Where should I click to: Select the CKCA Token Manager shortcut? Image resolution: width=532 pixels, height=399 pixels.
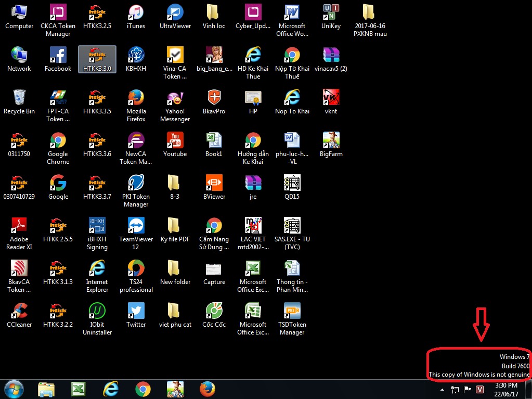[58, 20]
